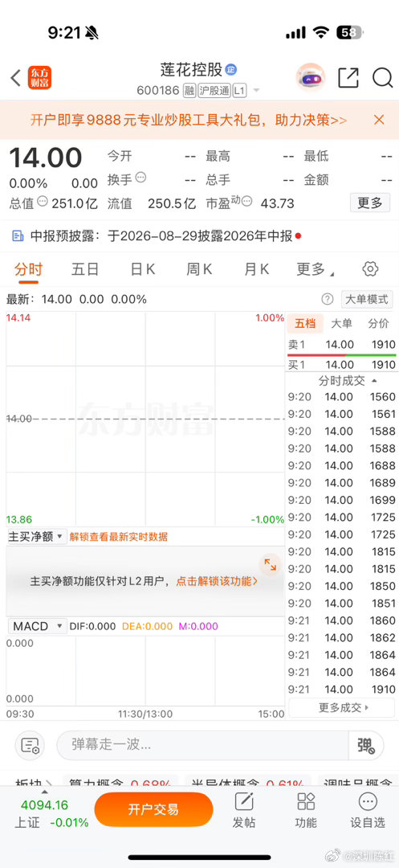
Task: Tap the help question mark icon
Action: point(328,300)
